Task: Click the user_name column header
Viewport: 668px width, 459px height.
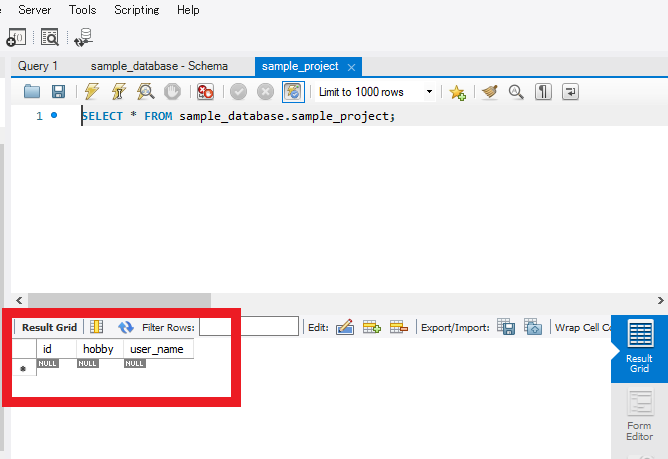Action: (158, 349)
